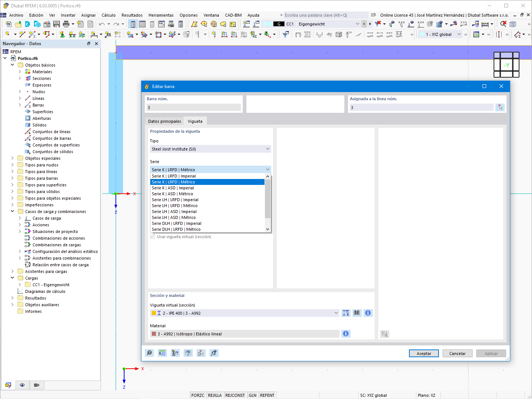Open the Cálculo menu
532x399 pixels.
click(109, 15)
